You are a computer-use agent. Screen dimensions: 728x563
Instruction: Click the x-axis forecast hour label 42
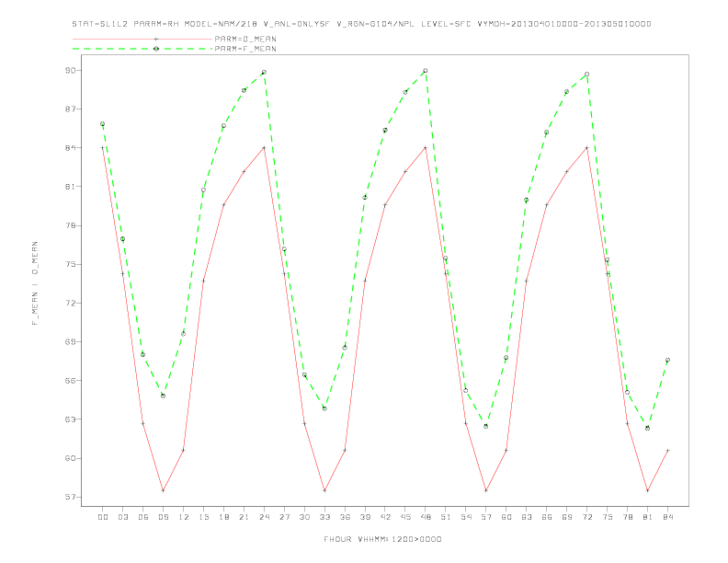coord(385,517)
